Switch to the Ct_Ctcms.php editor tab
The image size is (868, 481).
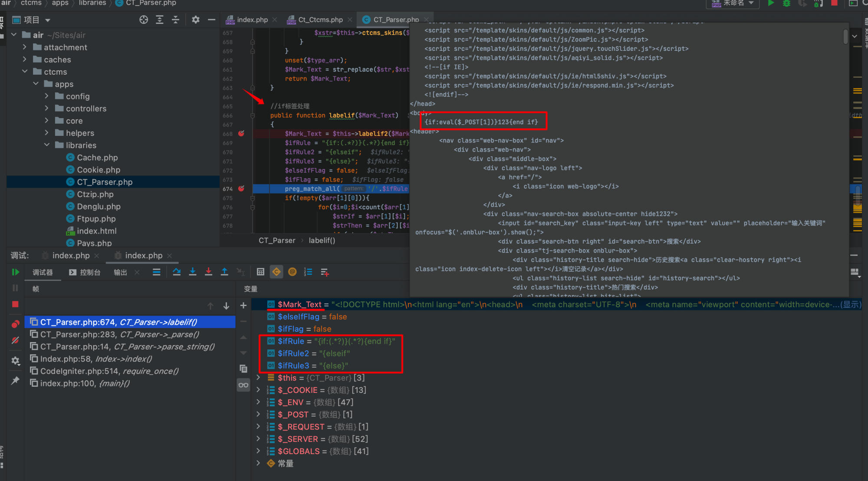click(320, 20)
